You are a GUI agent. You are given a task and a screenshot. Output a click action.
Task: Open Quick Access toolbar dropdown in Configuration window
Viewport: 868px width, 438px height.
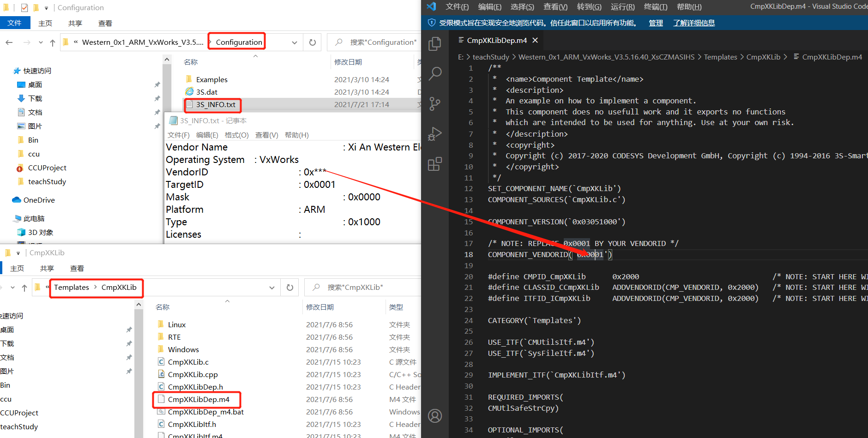click(46, 8)
